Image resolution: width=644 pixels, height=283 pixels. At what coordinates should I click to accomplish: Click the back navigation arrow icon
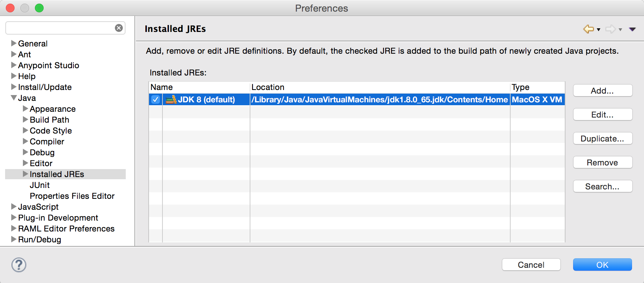[x=588, y=29]
